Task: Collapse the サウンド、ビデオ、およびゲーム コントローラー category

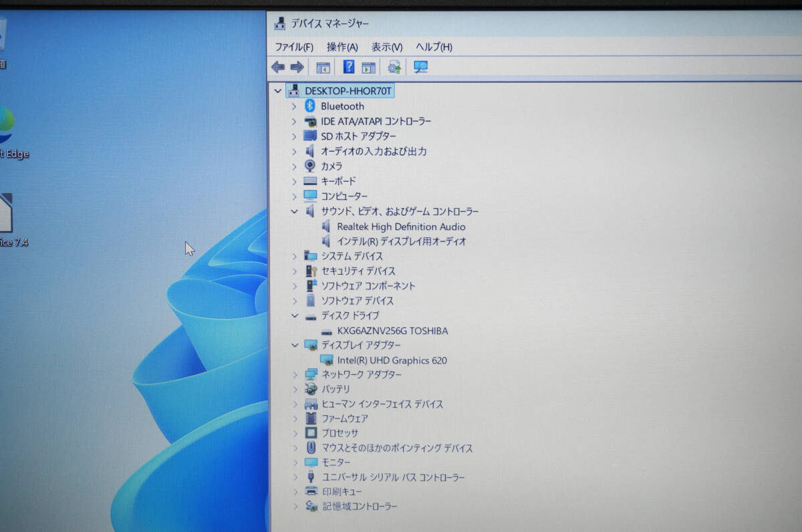Action: coord(294,211)
